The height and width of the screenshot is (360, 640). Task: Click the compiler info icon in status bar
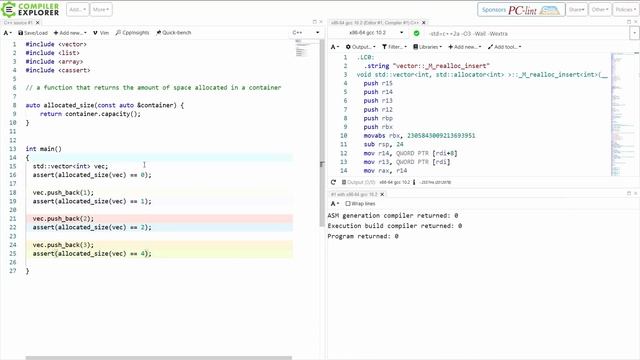(414, 182)
